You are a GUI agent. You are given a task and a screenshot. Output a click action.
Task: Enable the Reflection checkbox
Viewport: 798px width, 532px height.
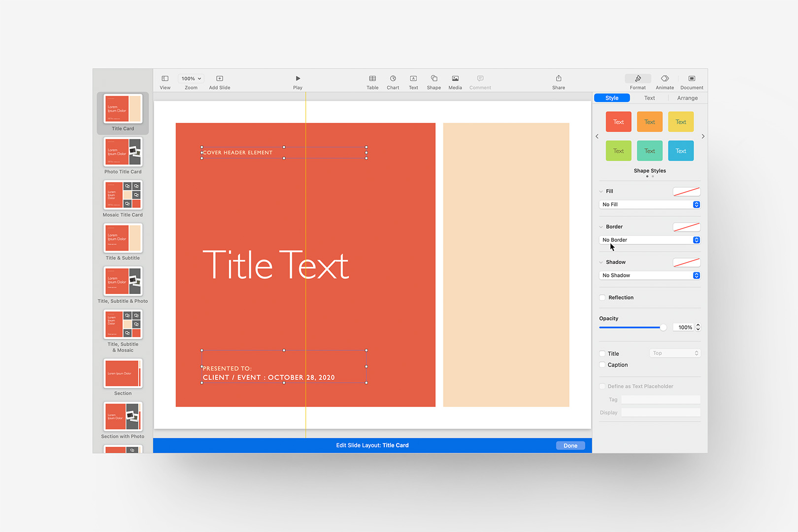(602, 298)
